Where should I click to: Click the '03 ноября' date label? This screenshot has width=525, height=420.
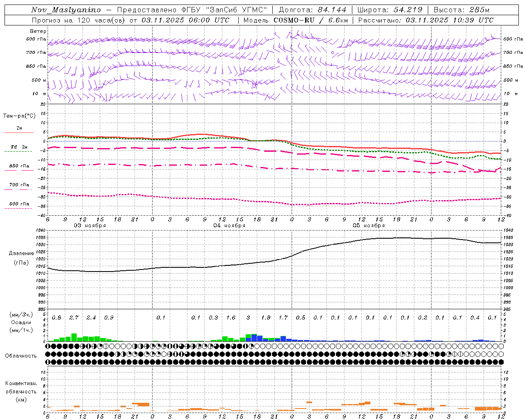tap(90, 226)
